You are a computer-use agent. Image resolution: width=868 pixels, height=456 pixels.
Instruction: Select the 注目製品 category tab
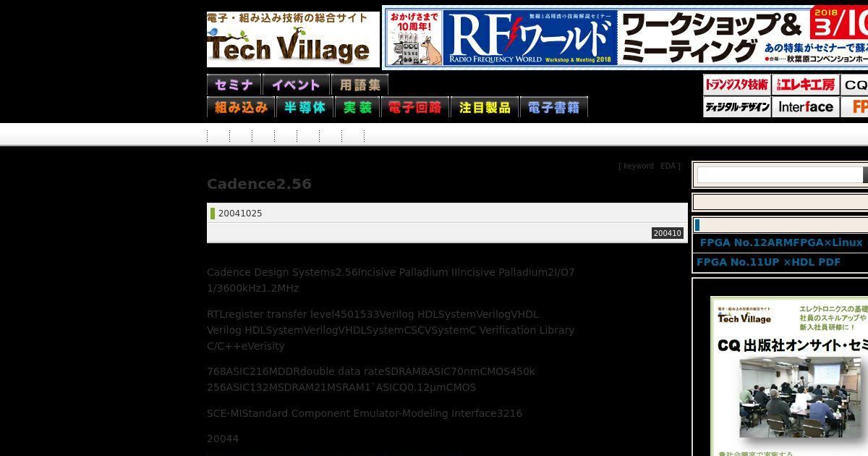pyautogui.click(x=485, y=107)
